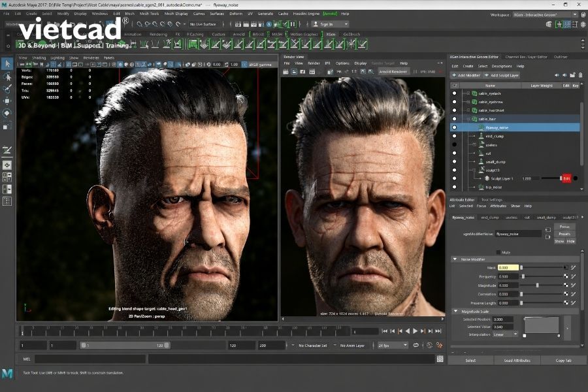The image size is (588, 392).
Task: Open the Script Editor icon beside the MEL line
Action: [x=440, y=359]
